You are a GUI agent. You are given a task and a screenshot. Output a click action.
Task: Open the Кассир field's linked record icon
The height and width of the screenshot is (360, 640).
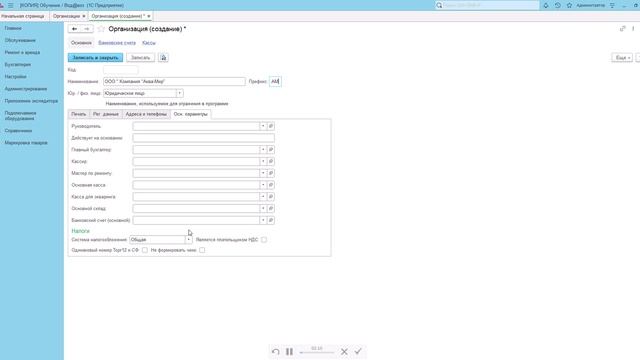point(271,162)
